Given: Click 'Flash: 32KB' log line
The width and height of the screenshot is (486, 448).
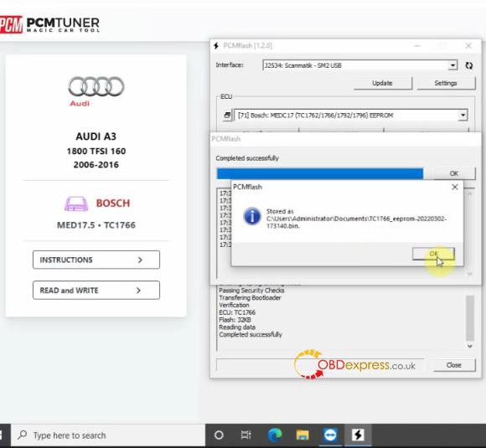Looking at the screenshot, I should point(235,320).
